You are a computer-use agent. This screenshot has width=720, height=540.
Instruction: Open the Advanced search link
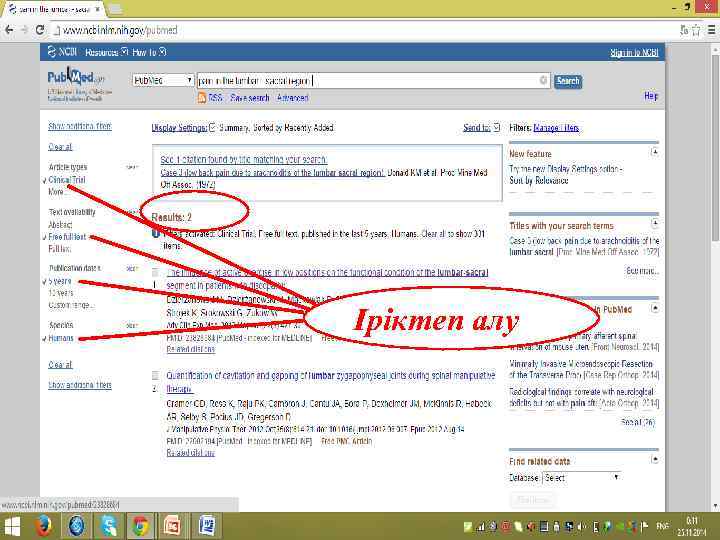coord(292,98)
